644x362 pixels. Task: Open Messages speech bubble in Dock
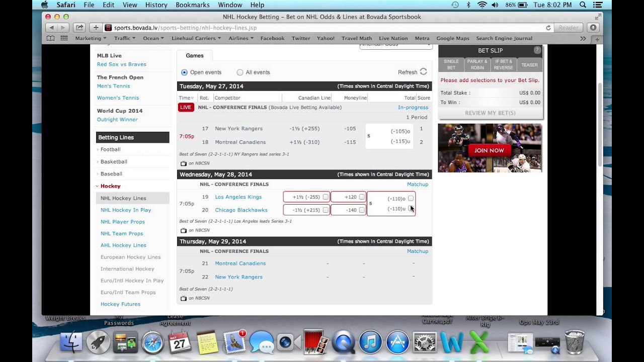click(x=261, y=343)
